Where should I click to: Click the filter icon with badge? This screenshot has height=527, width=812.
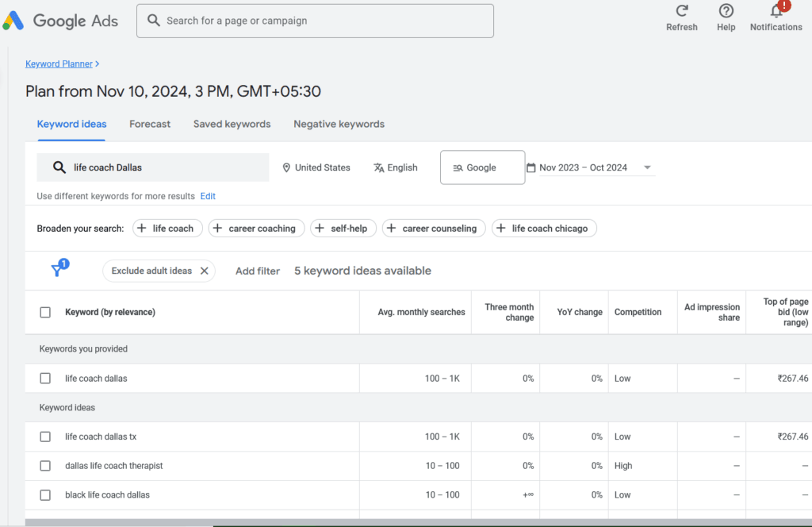pyautogui.click(x=57, y=270)
